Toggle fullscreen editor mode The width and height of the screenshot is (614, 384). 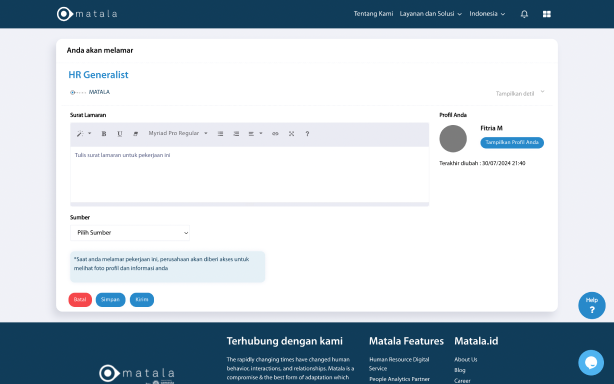point(291,133)
